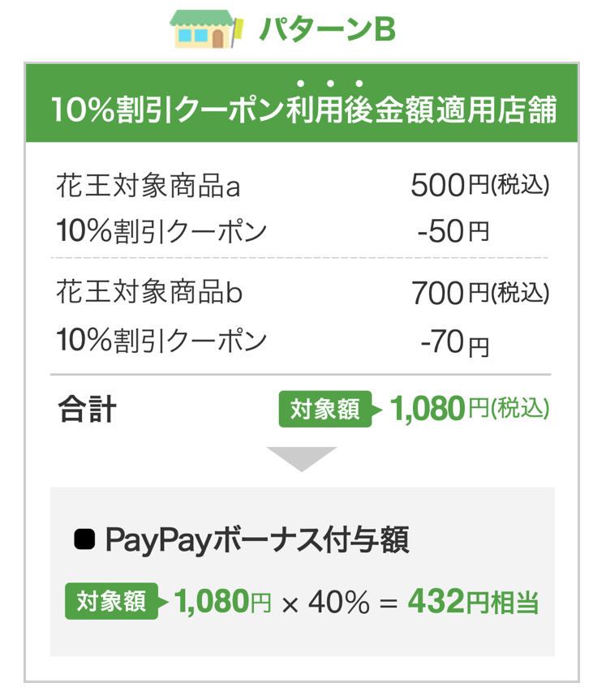Click the gray downward triangle arrow

tap(302, 459)
